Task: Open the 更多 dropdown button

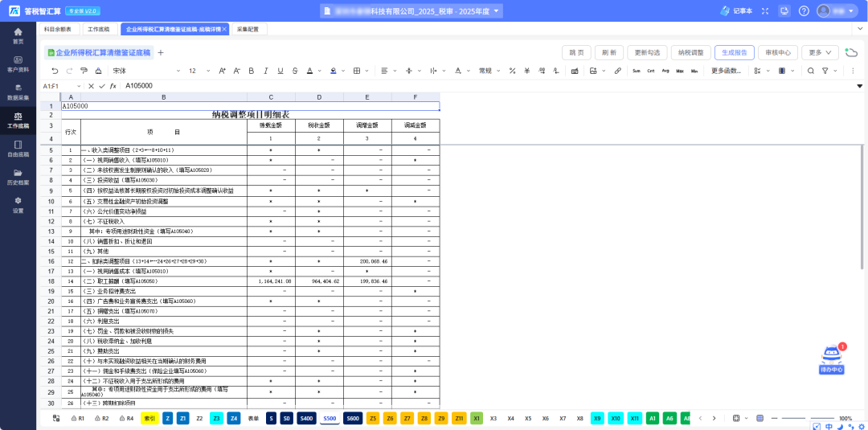Action: [820, 52]
